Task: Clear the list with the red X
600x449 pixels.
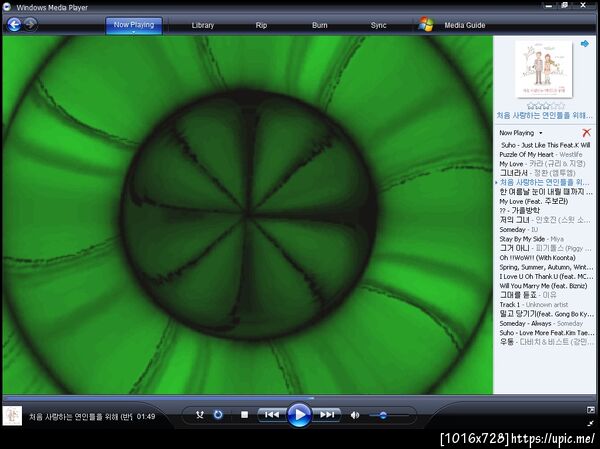Action: [586, 133]
